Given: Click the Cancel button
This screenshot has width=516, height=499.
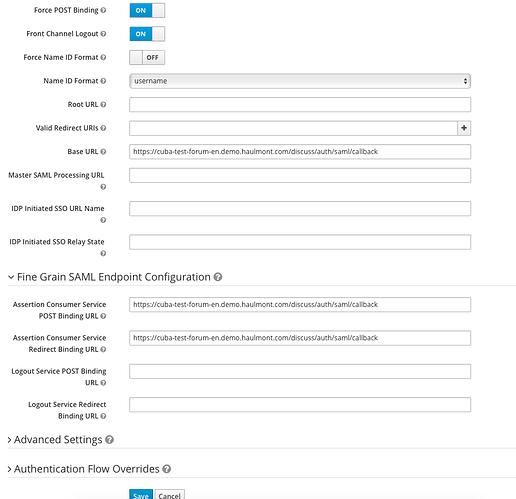Looking at the screenshot, I should pos(170,495).
